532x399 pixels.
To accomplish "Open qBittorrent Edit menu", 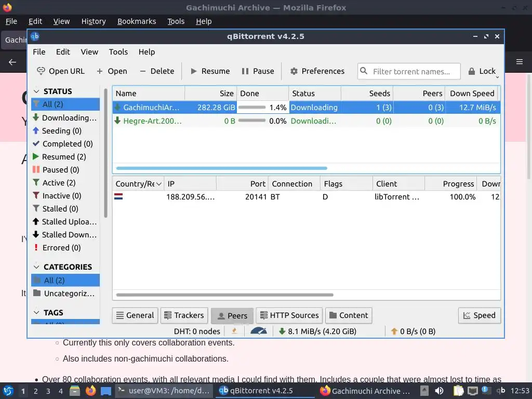I will (x=63, y=52).
